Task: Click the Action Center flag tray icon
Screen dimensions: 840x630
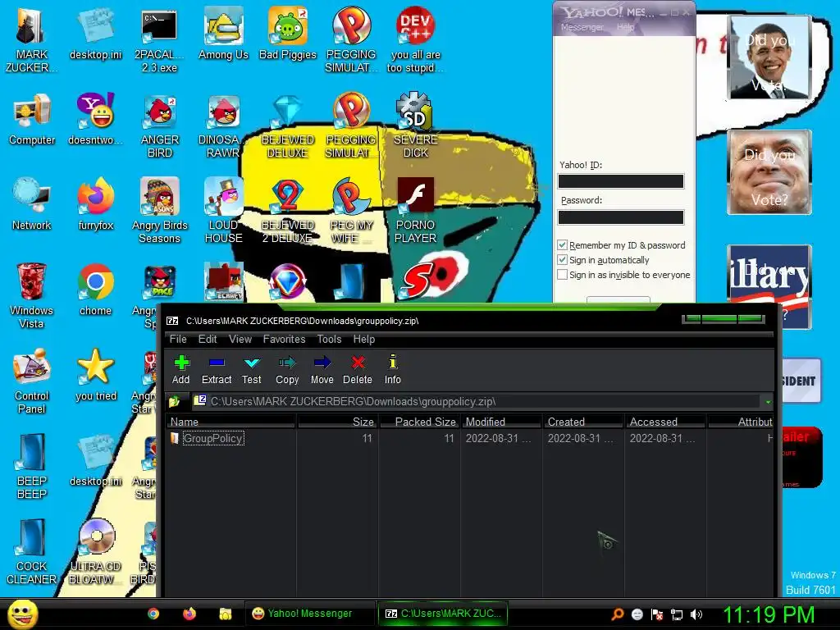Action: (657, 614)
